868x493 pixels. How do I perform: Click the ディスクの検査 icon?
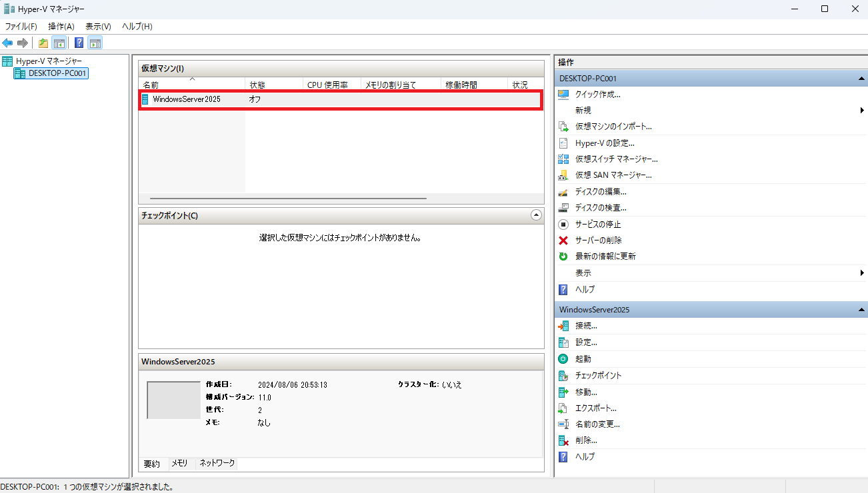563,208
